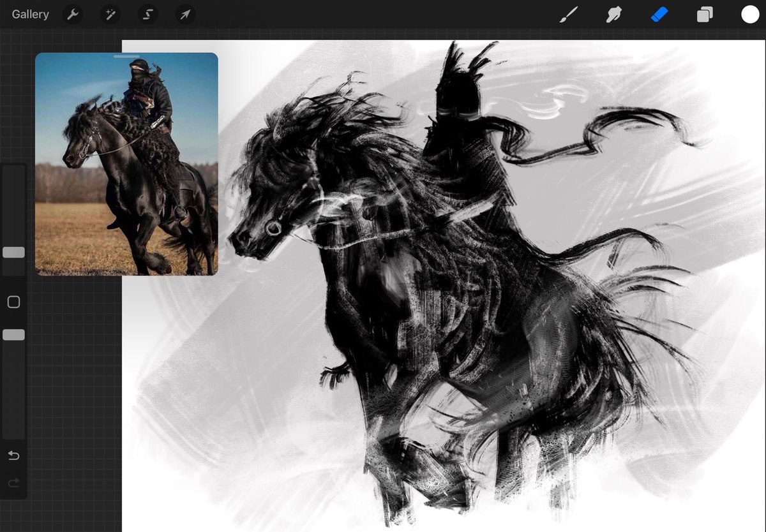Select the Smudge tool

point(614,14)
